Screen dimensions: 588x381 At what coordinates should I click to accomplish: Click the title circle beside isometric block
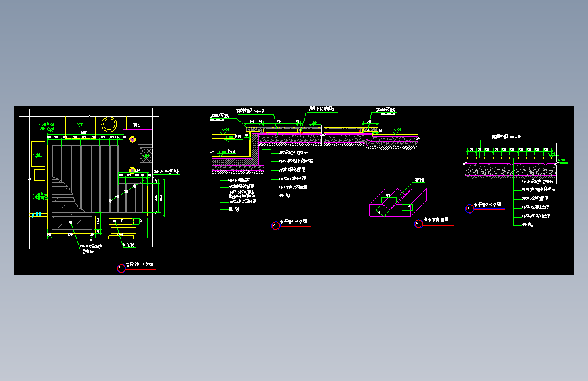click(x=418, y=224)
